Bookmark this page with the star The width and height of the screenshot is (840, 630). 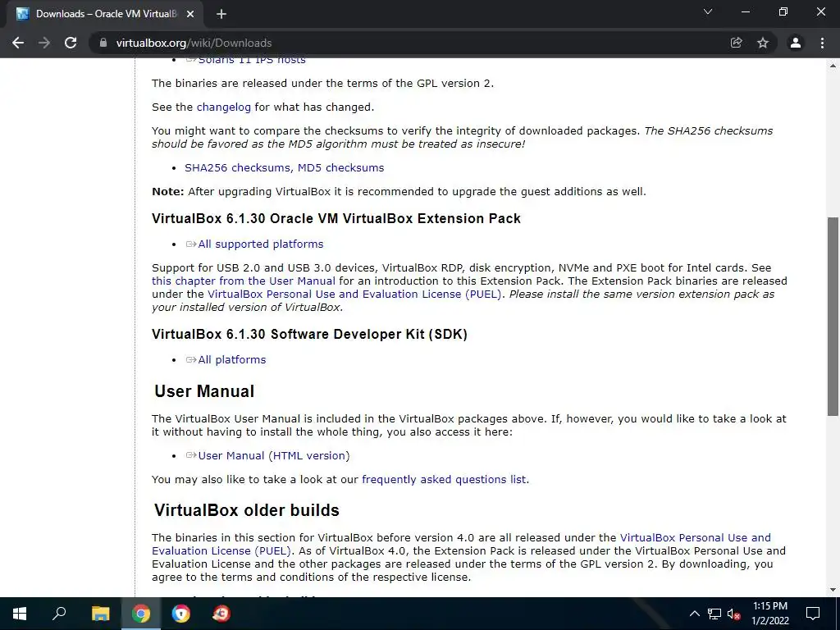pos(763,43)
